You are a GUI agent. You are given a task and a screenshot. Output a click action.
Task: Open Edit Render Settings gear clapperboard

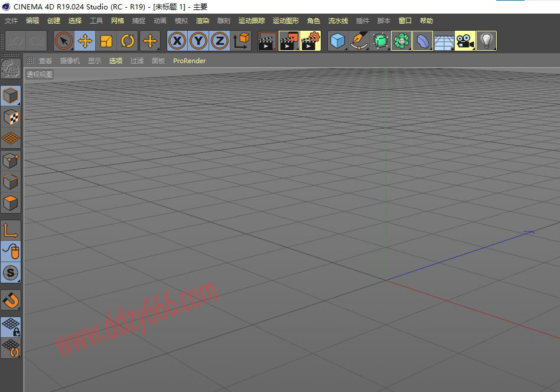(x=310, y=41)
